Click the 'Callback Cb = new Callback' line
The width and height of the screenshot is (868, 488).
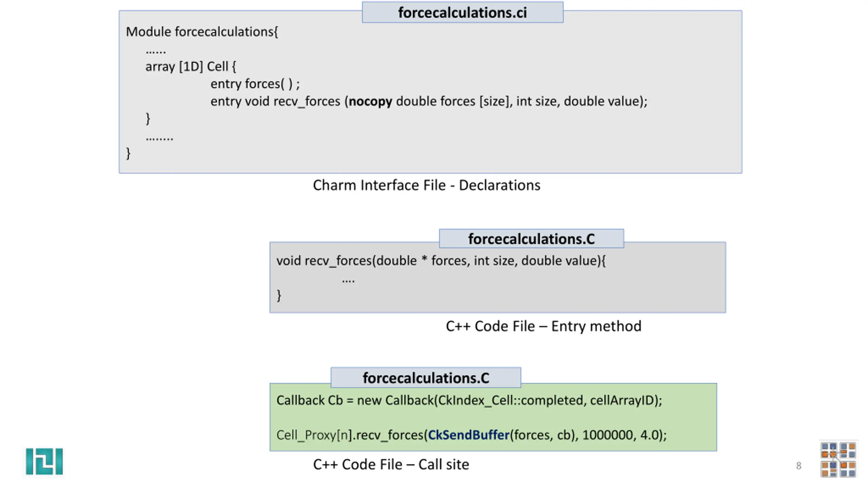click(x=469, y=400)
